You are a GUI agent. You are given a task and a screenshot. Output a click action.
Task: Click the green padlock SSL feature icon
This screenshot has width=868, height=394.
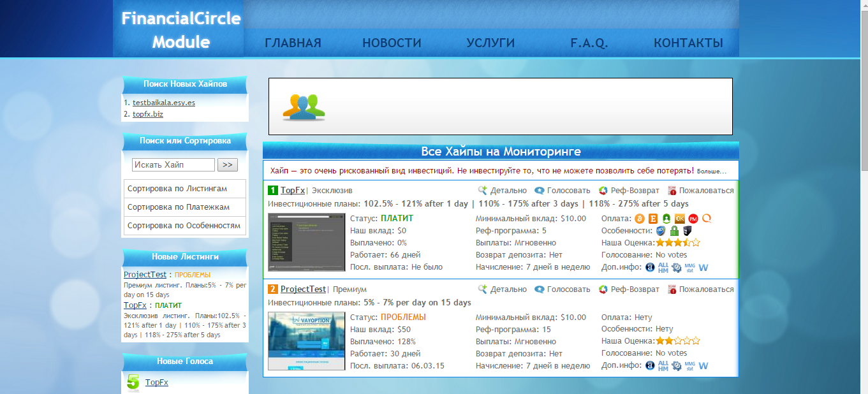[x=673, y=231]
